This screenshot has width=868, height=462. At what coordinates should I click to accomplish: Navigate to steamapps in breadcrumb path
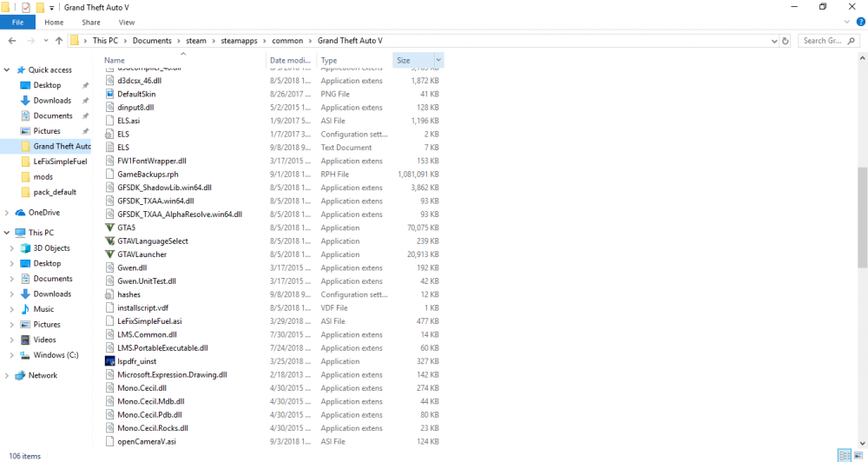coord(240,41)
